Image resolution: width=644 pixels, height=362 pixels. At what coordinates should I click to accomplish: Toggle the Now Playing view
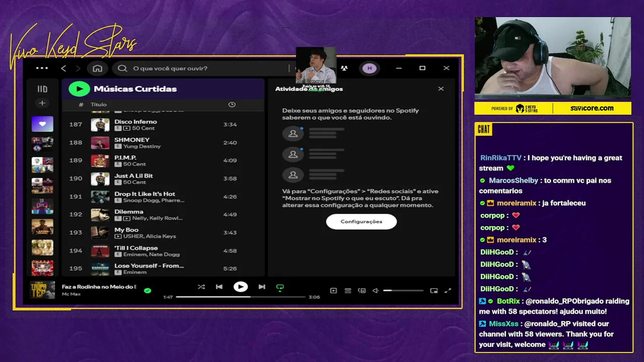pos(333,291)
